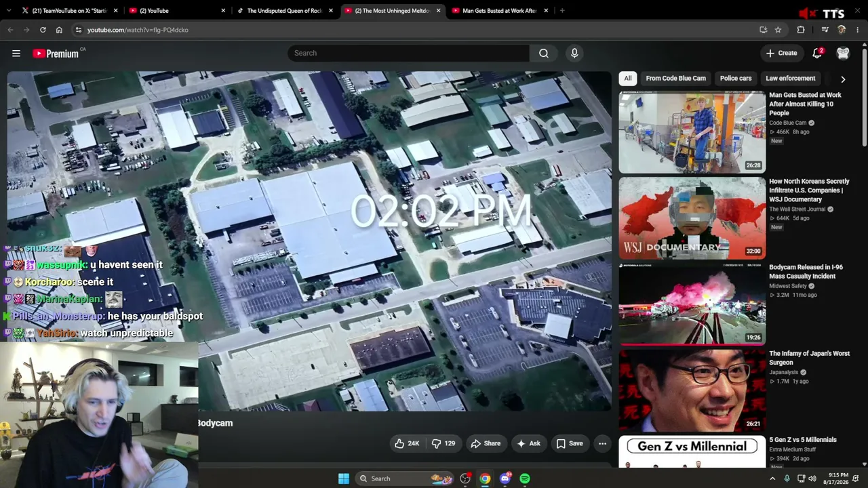Like the video with 24K likes

click(x=407, y=443)
